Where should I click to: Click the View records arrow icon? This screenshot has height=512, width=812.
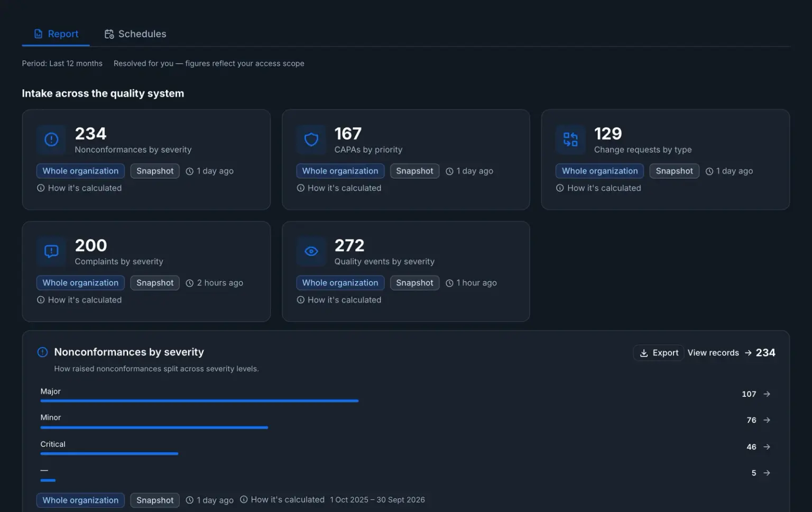pos(748,353)
